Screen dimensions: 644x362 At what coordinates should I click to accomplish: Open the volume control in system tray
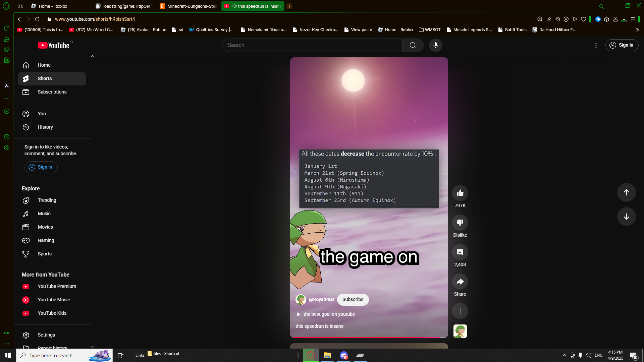(589, 355)
